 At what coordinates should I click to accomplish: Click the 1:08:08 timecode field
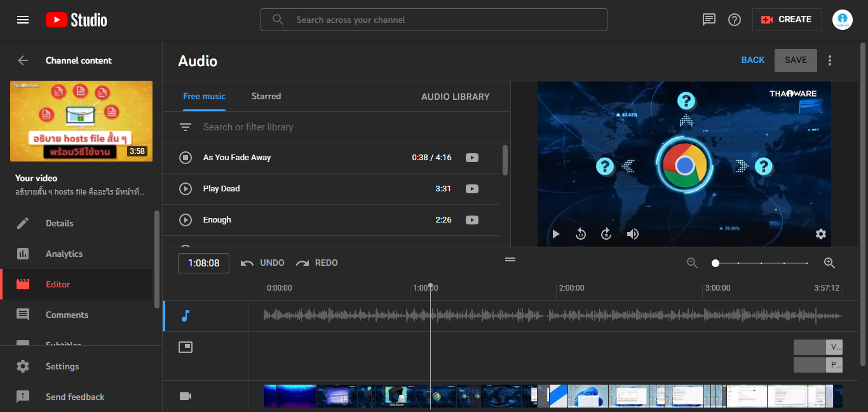(x=204, y=263)
